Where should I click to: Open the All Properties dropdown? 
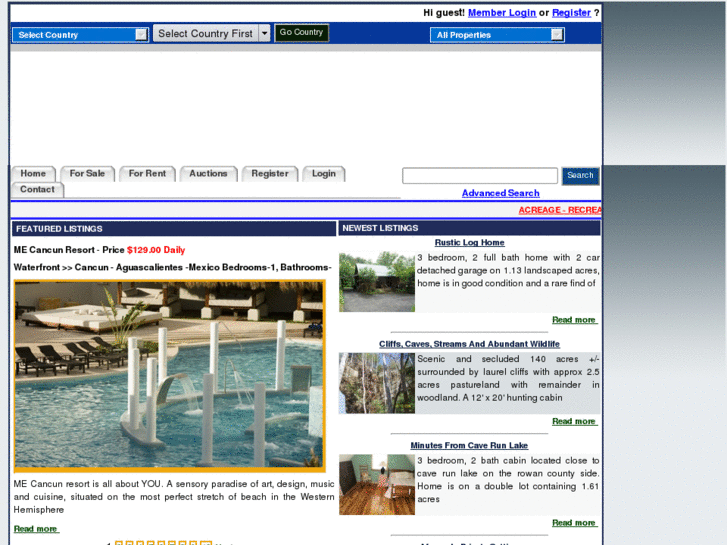[x=497, y=35]
